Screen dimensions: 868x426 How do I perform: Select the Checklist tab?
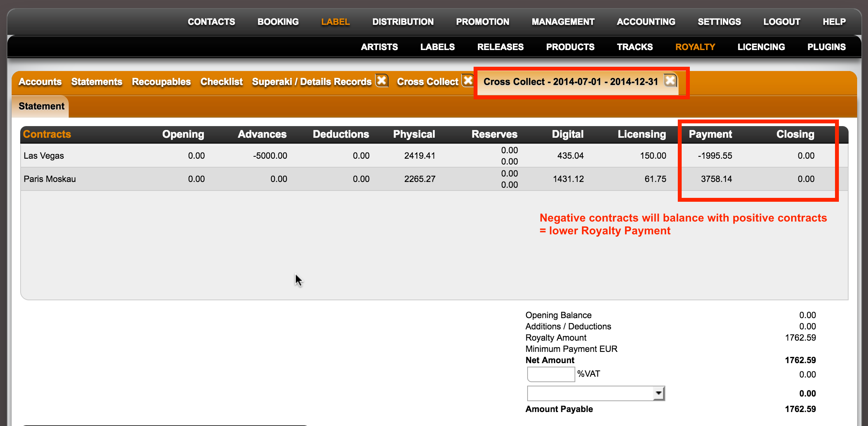(x=221, y=82)
